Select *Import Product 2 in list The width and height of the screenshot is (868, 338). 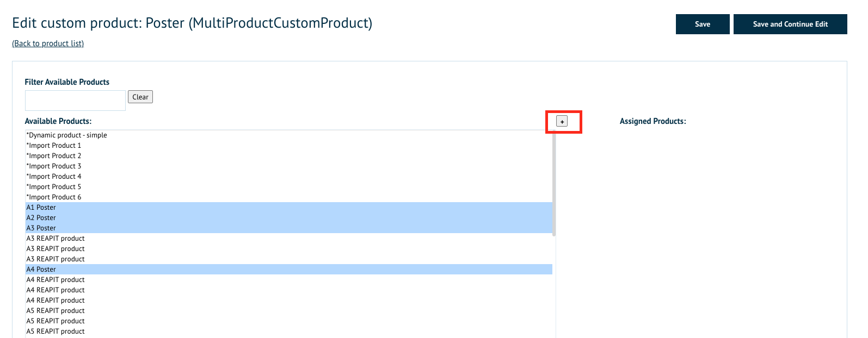54,156
